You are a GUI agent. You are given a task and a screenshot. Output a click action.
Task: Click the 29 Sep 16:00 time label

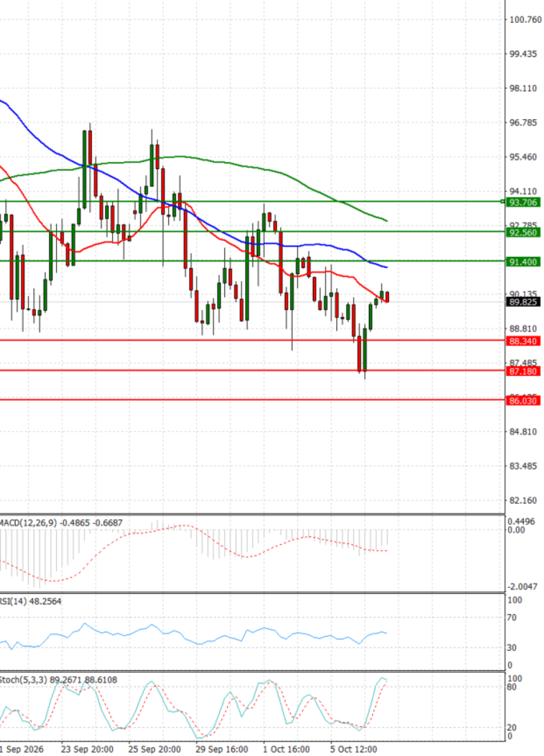pyautogui.click(x=222, y=749)
